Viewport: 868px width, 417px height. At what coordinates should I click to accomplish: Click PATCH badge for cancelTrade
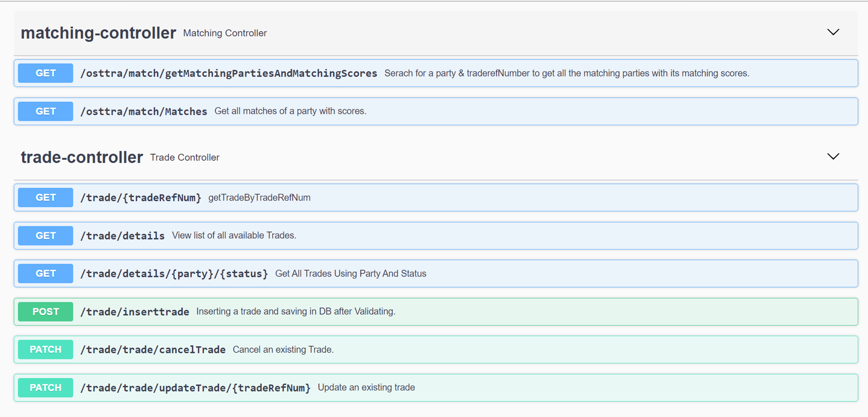pyautogui.click(x=45, y=350)
